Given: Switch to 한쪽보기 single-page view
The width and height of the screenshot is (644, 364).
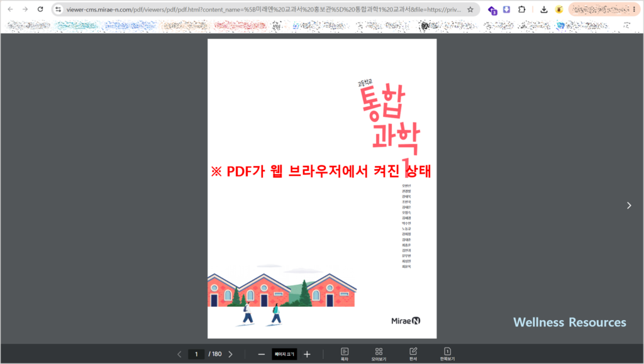Looking at the screenshot, I should coord(447,354).
